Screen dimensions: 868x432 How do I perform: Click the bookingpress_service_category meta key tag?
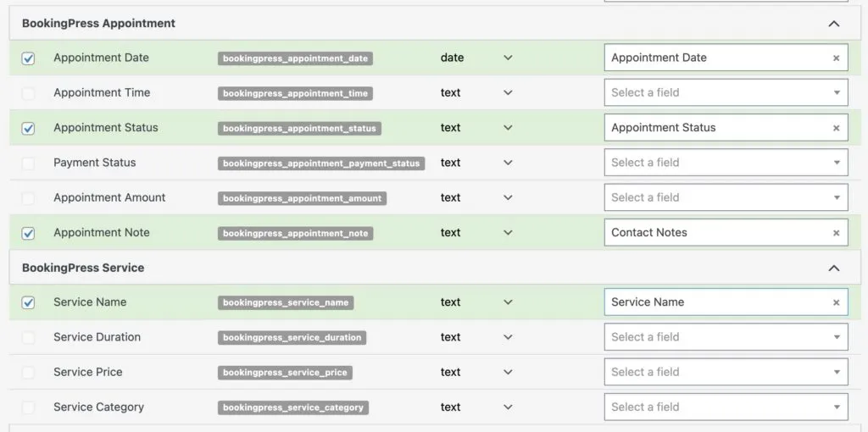coord(293,407)
